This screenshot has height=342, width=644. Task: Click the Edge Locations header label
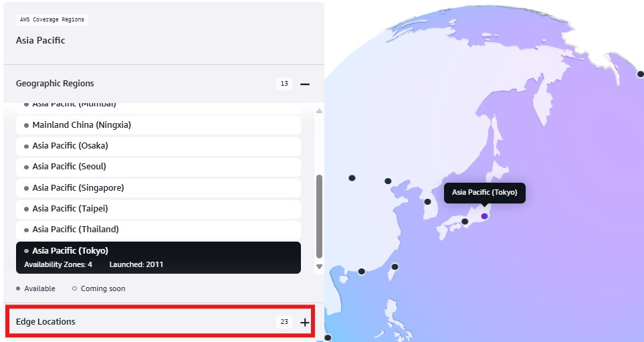tap(45, 322)
